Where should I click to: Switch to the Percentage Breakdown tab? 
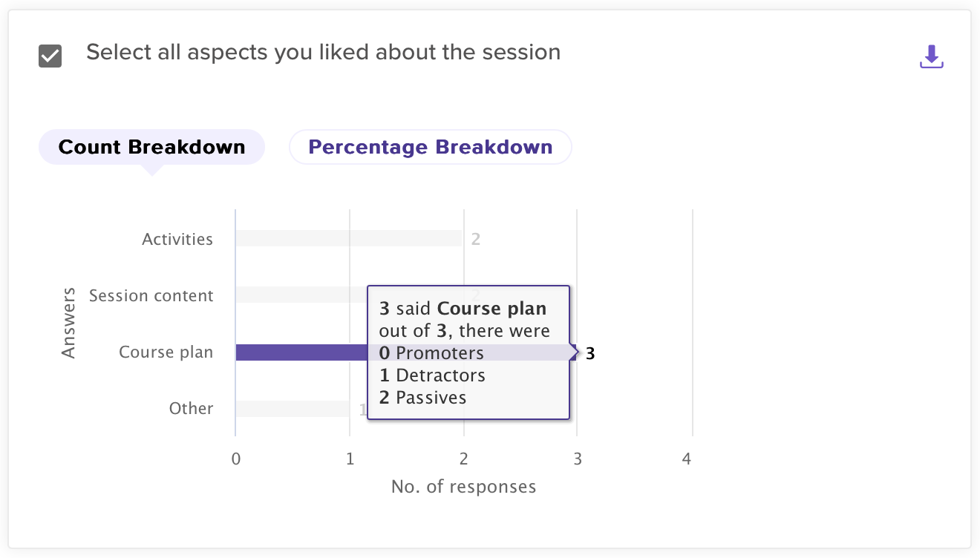coord(430,147)
